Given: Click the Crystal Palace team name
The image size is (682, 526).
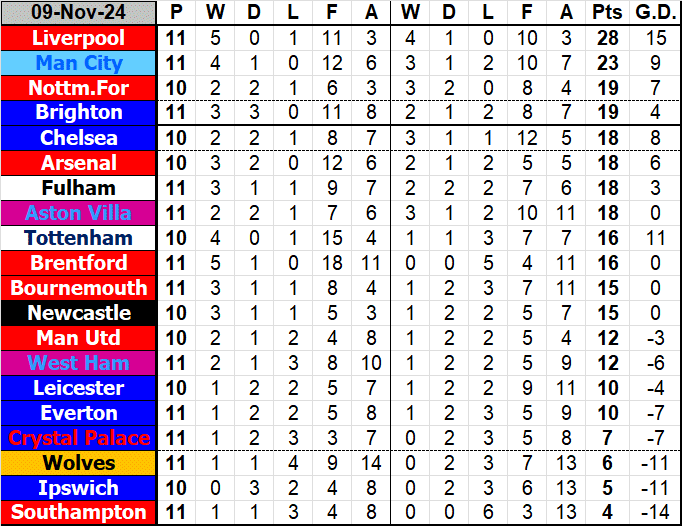Looking at the screenshot, I should coord(79,438).
